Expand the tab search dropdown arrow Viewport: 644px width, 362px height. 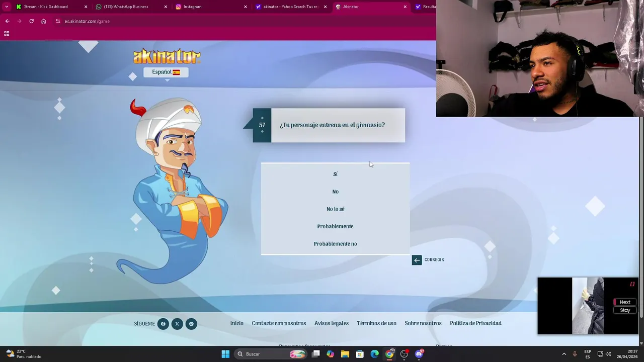(x=6, y=7)
